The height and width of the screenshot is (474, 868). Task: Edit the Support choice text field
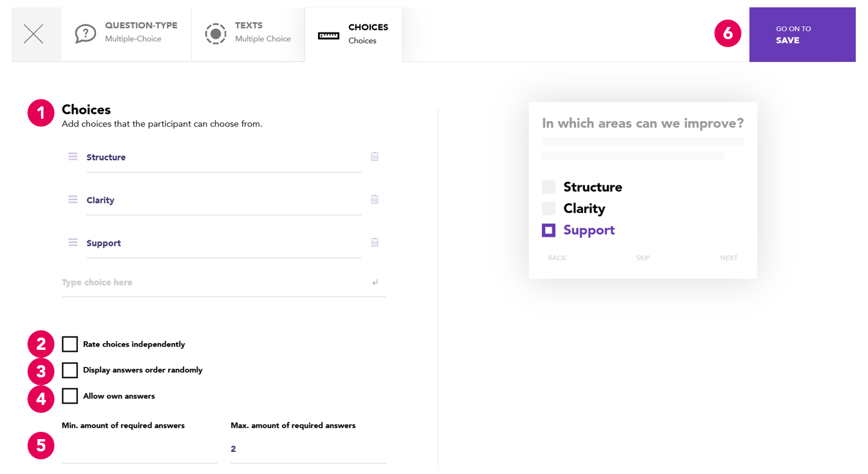point(224,243)
